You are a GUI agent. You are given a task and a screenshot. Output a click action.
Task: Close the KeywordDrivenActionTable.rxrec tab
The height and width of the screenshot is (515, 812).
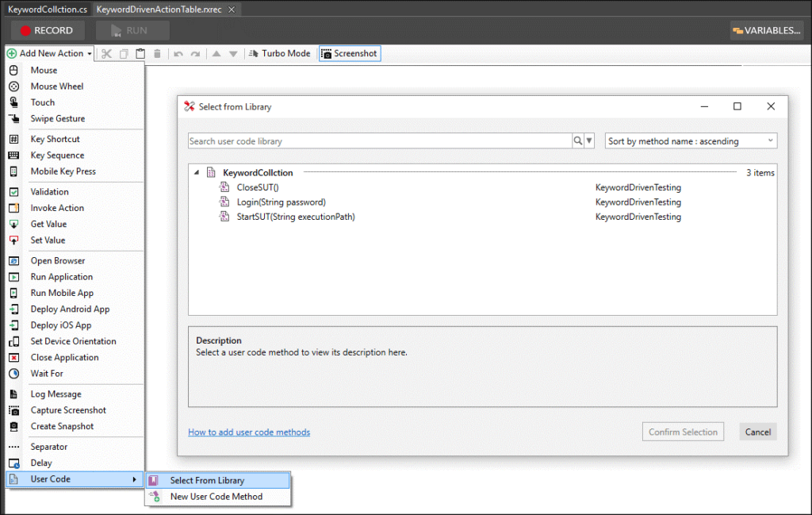click(232, 10)
